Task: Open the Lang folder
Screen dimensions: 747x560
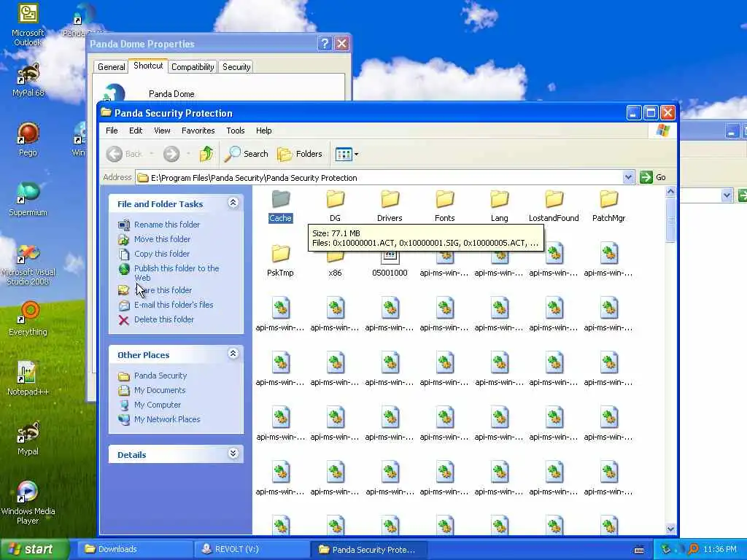Action: pyautogui.click(x=499, y=199)
